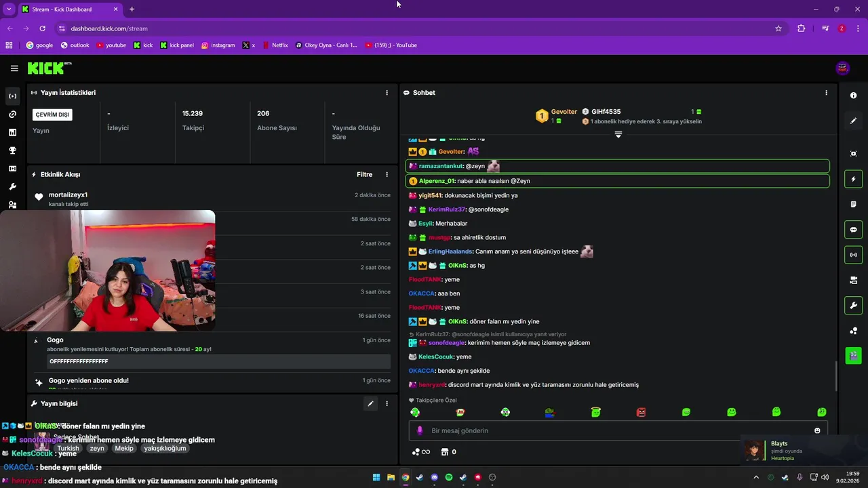Open the link icon in left sidebar
The width and height of the screenshot is (868, 488).
point(12,115)
